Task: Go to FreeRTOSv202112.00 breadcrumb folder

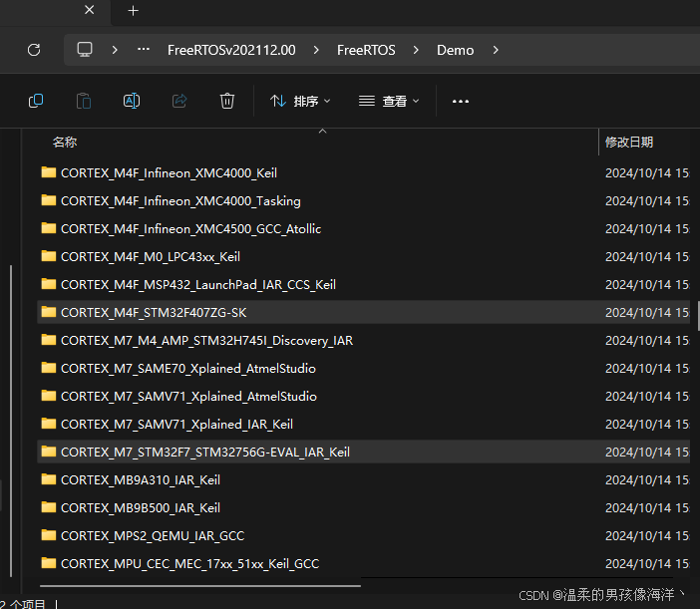Action: (231, 50)
